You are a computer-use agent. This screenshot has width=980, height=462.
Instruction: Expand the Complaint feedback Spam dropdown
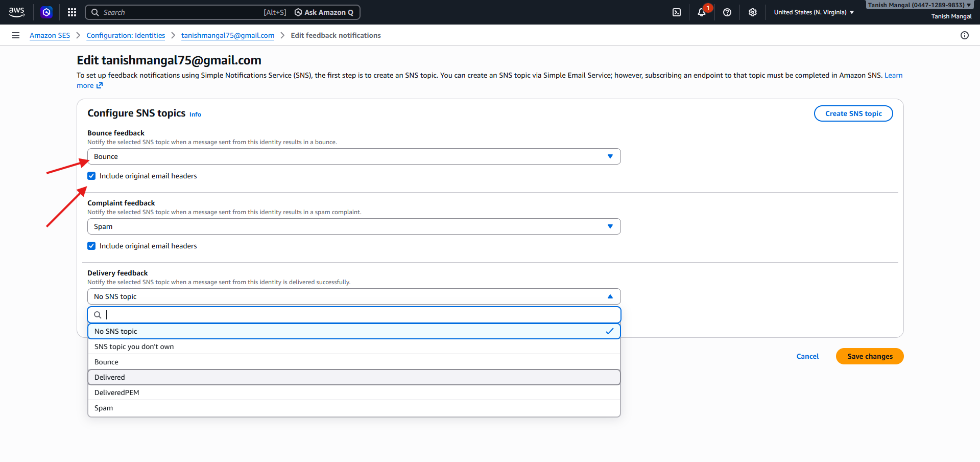353,226
